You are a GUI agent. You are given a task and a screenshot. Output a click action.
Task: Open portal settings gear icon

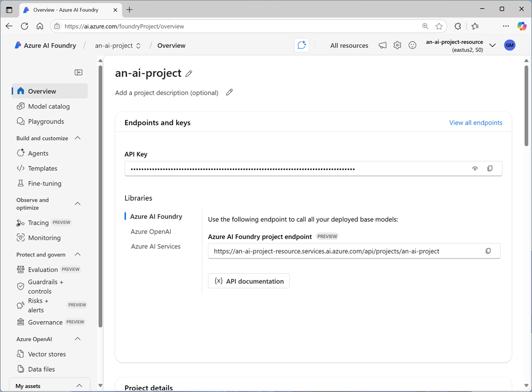[397, 45]
